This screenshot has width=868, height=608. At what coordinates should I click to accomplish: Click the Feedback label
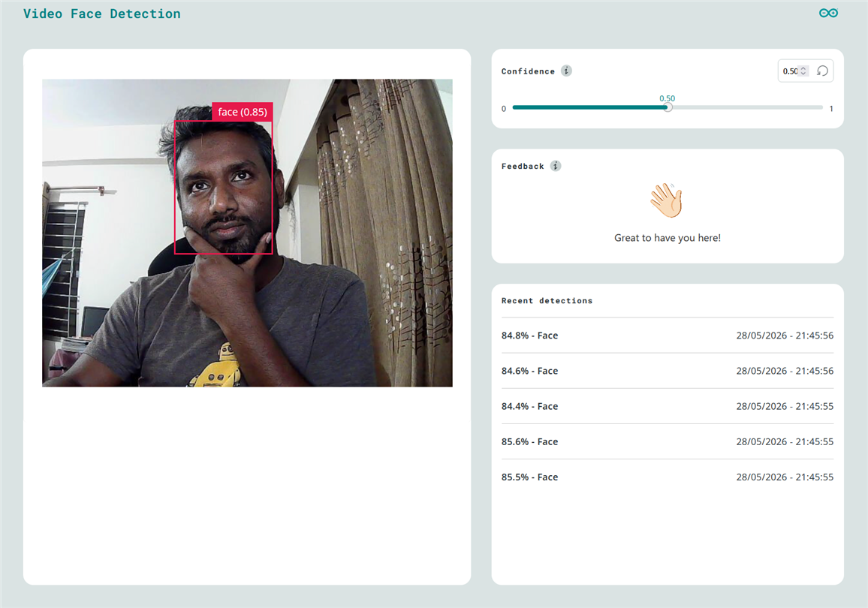[523, 167]
